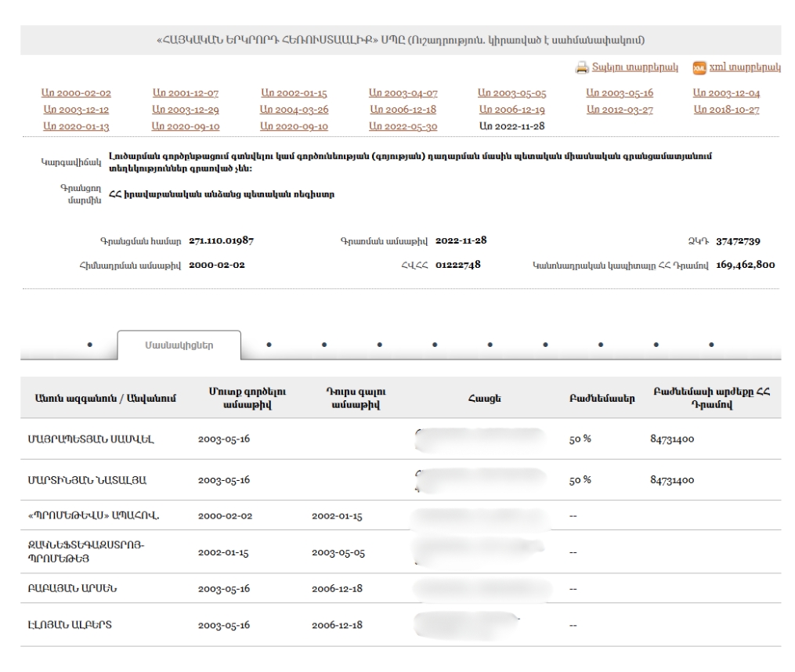The height and width of the screenshot is (672, 795).
Task: View the record version dated 2000-02-02
Action: tap(76, 94)
